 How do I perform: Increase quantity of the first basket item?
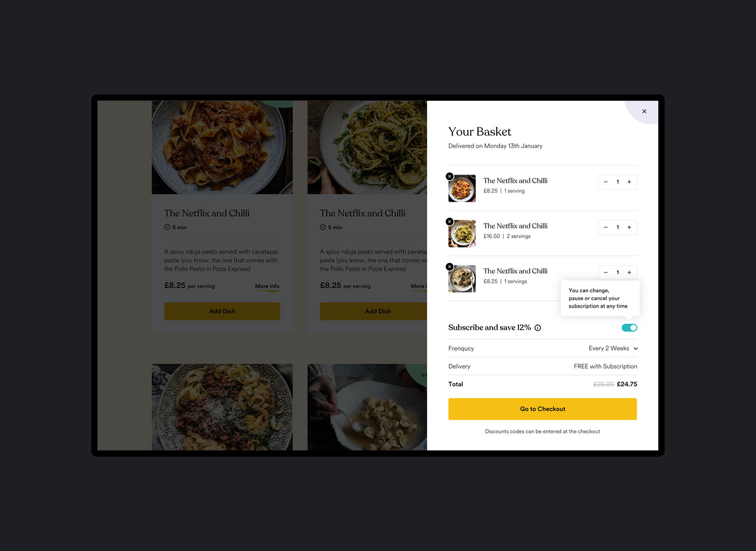629,182
